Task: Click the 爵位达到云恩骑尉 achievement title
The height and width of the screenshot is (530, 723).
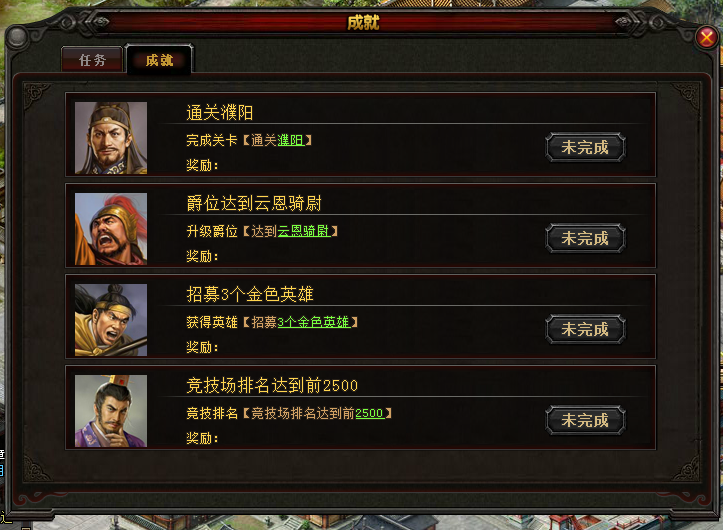Action: point(254,203)
